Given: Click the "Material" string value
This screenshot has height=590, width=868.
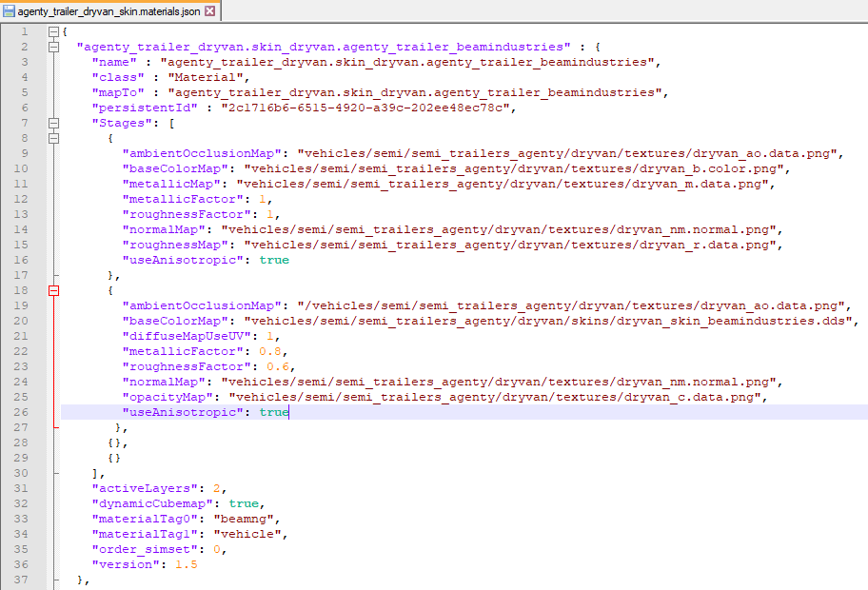Looking at the screenshot, I should pyautogui.click(x=206, y=77).
